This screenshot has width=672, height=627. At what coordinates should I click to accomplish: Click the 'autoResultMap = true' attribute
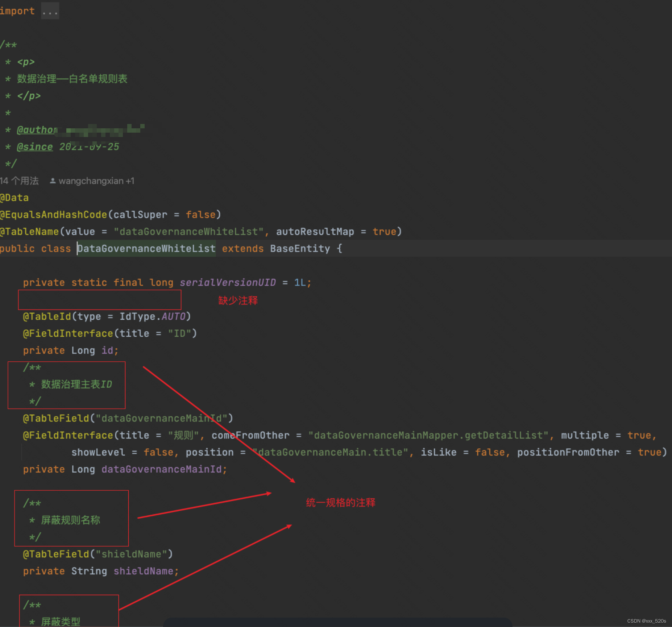point(336,232)
